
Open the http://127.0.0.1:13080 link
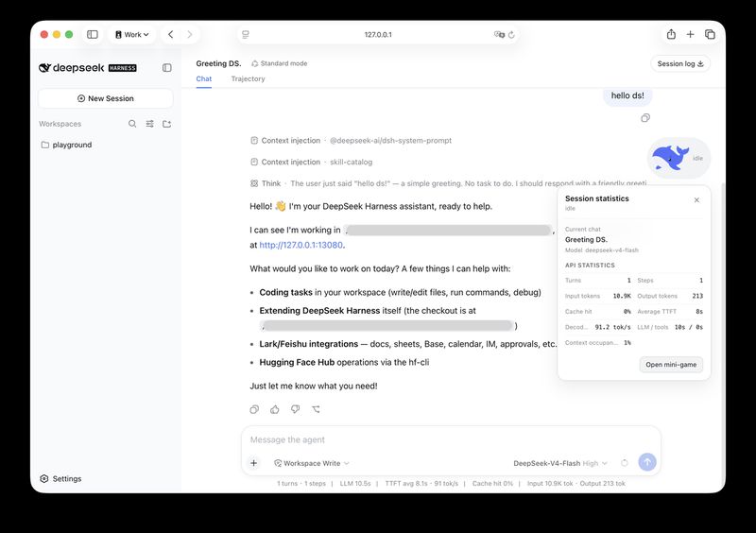[x=301, y=245]
